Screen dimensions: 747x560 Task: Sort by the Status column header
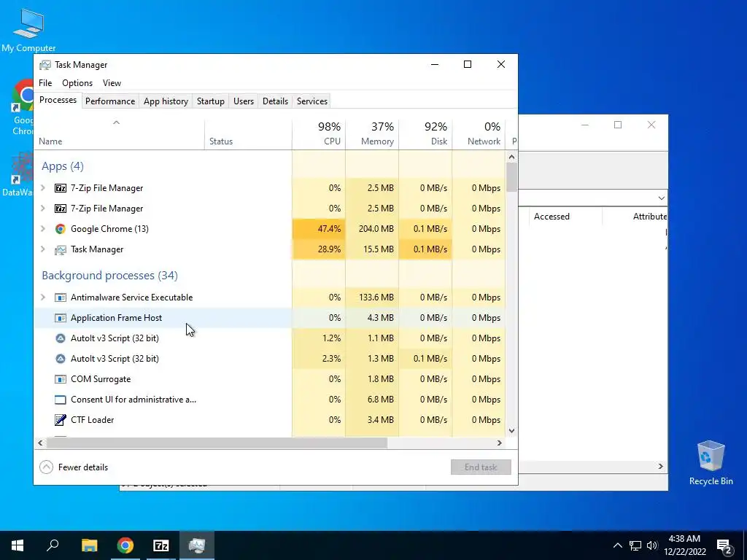pos(248,134)
